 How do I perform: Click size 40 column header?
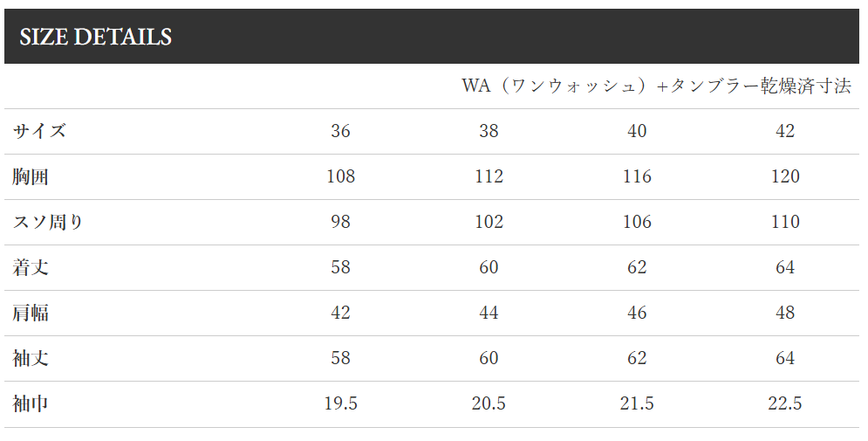coord(637,132)
